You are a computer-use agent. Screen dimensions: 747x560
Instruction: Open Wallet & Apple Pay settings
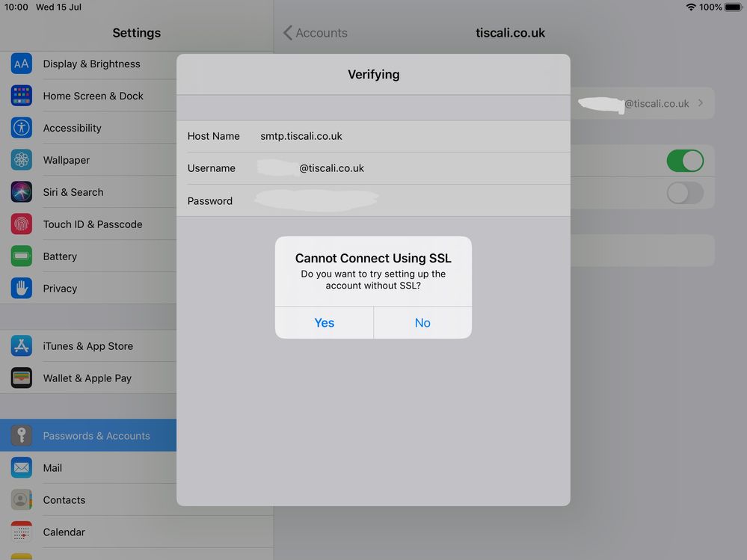click(x=87, y=378)
